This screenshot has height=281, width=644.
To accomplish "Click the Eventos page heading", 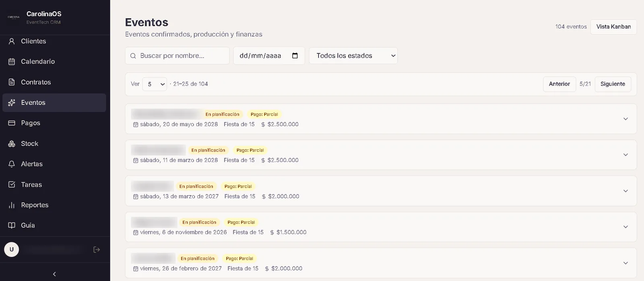I will (x=147, y=23).
